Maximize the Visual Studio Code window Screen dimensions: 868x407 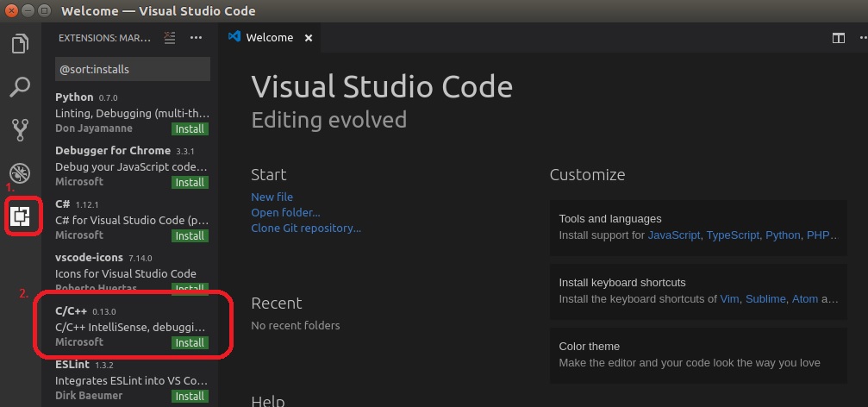pyautogui.click(x=45, y=10)
